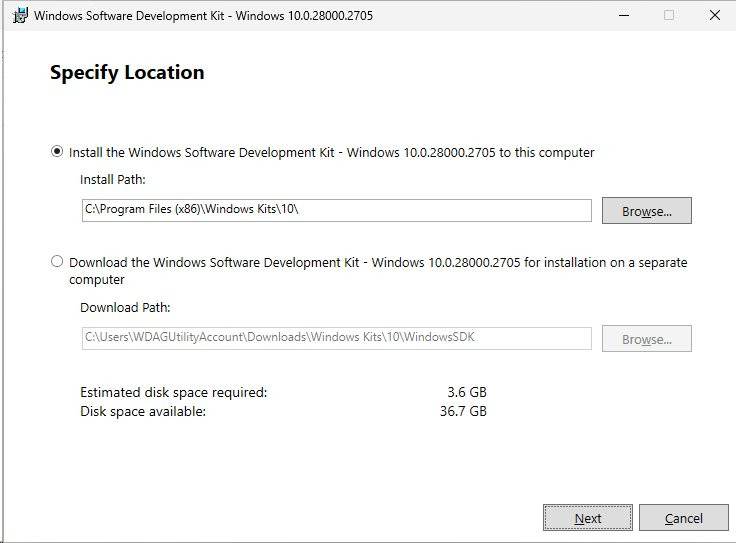736x543 pixels.
Task: Click the Estimated disk space required label
Action: pos(173,392)
